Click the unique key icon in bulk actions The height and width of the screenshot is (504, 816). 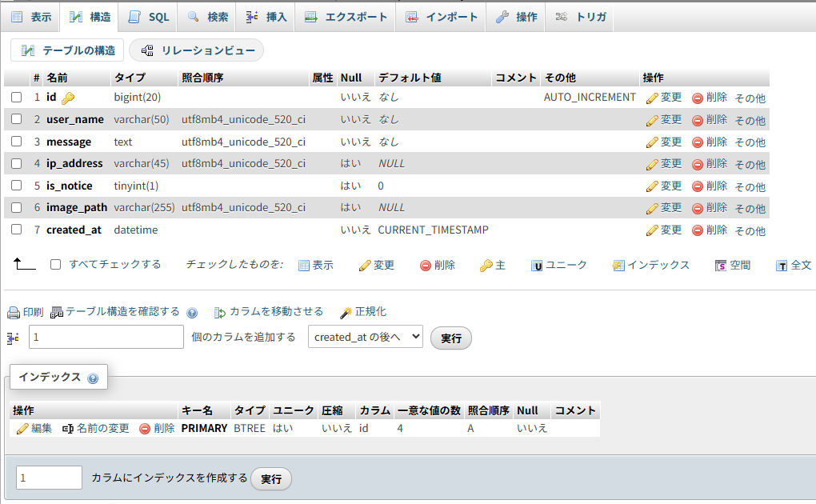click(538, 266)
